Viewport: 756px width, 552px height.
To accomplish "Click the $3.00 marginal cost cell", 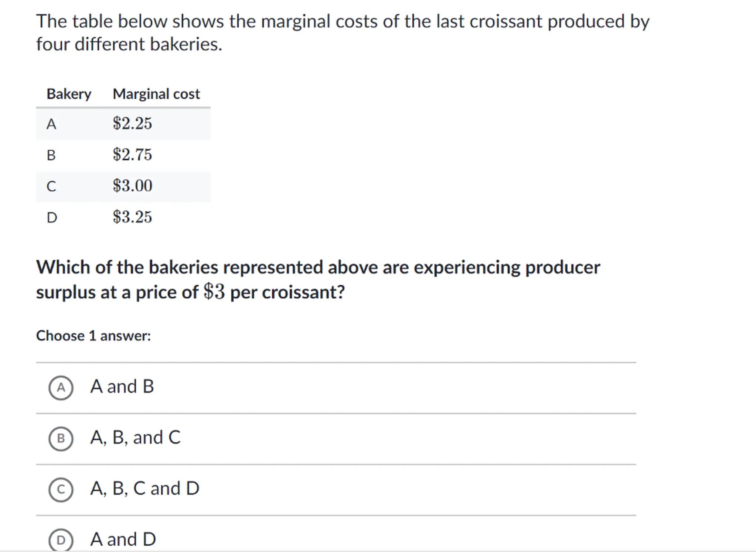I will 132,186.
